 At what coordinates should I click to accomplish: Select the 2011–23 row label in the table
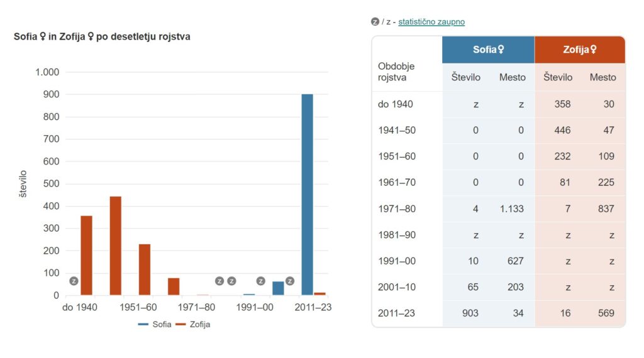(x=396, y=313)
